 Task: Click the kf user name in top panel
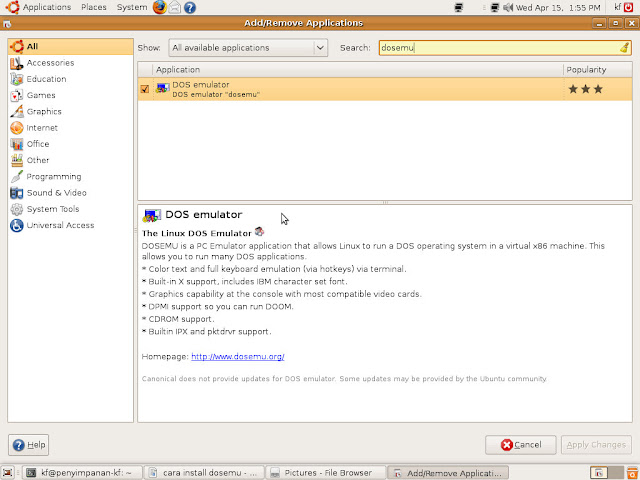(618, 7)
